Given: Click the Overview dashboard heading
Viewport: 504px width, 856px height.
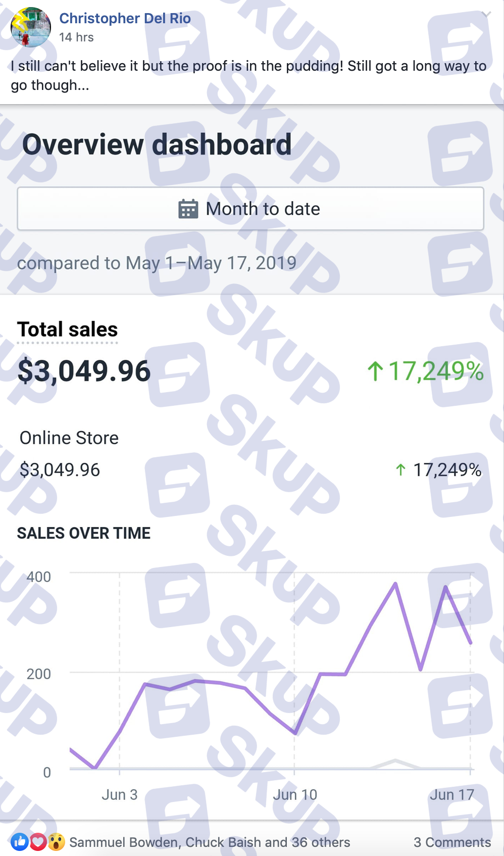Looking at the screenshot, I should [x=157, y=145].
